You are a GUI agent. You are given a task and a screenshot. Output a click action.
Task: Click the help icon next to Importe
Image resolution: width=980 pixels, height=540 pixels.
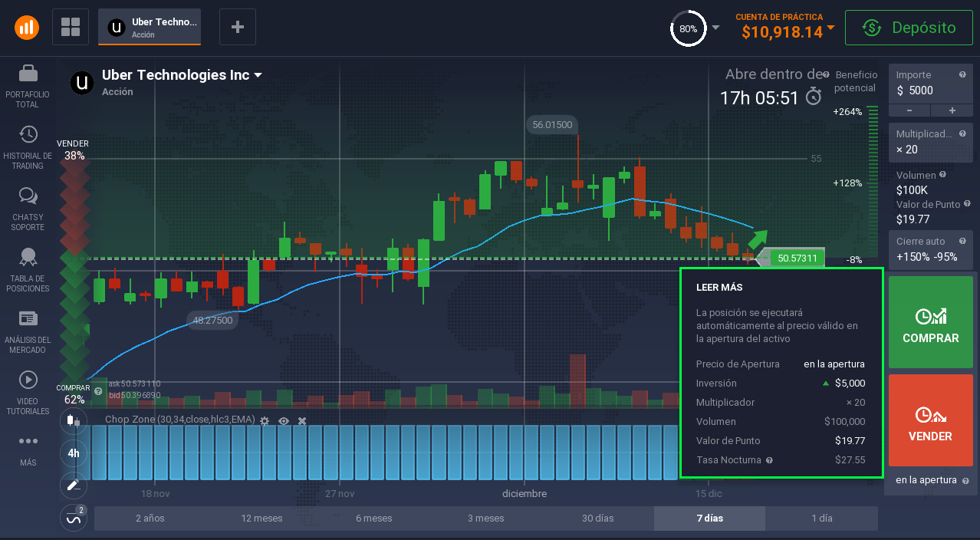click(x=962, y=74)
